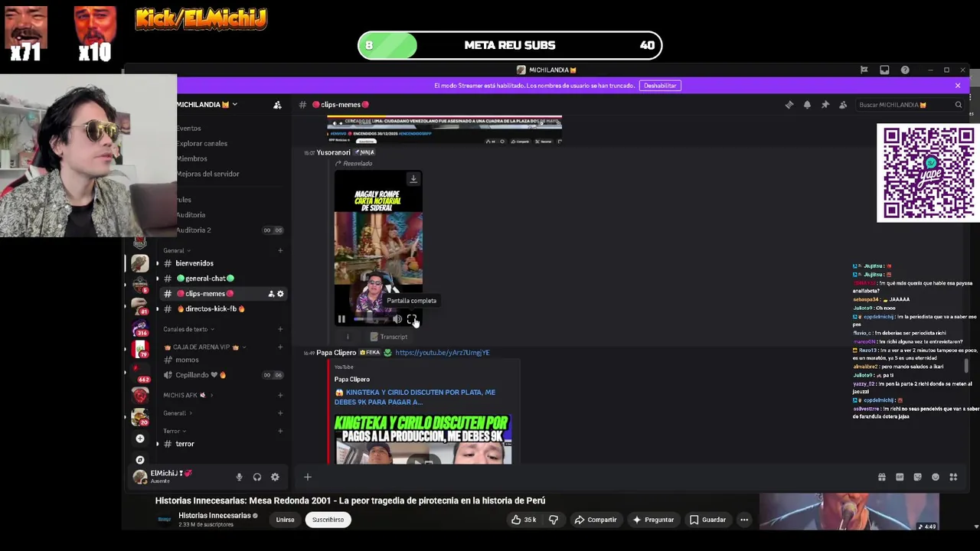Click the invite people icon beside MICHILANDIA

[277, 105]
